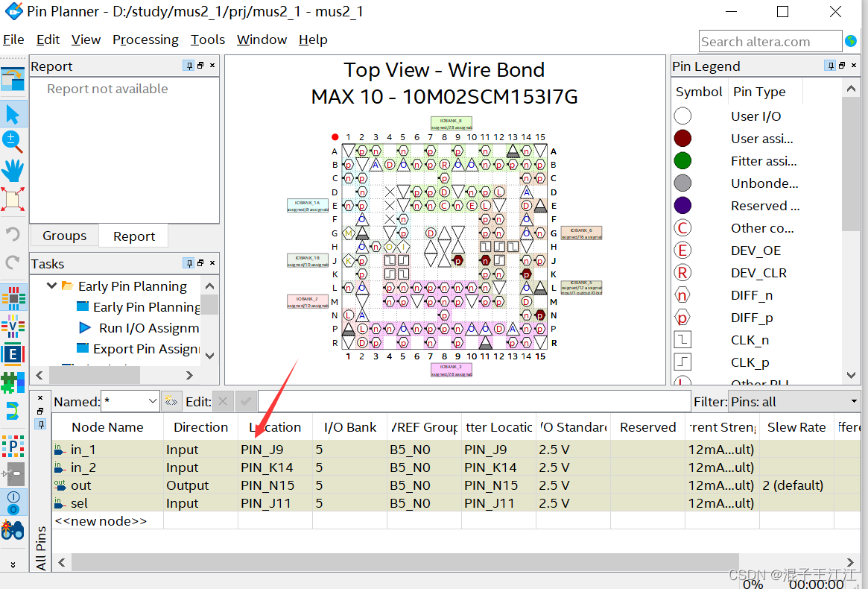Click the Edit text input field
The image size is (868, 589).
(x=475, y=402)
